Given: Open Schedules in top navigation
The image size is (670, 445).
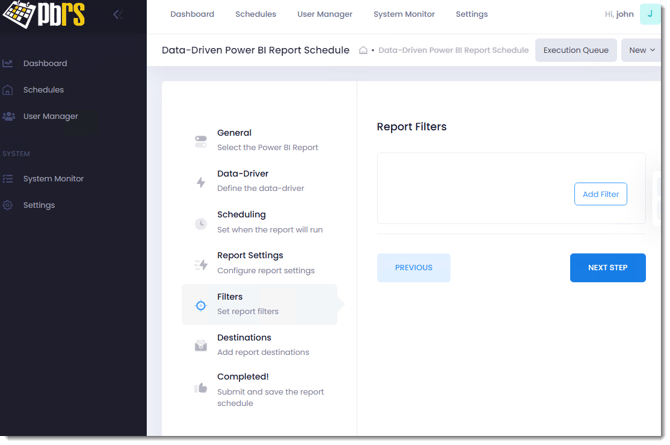Looking at the screenshot, I should [x=256, y=14].
